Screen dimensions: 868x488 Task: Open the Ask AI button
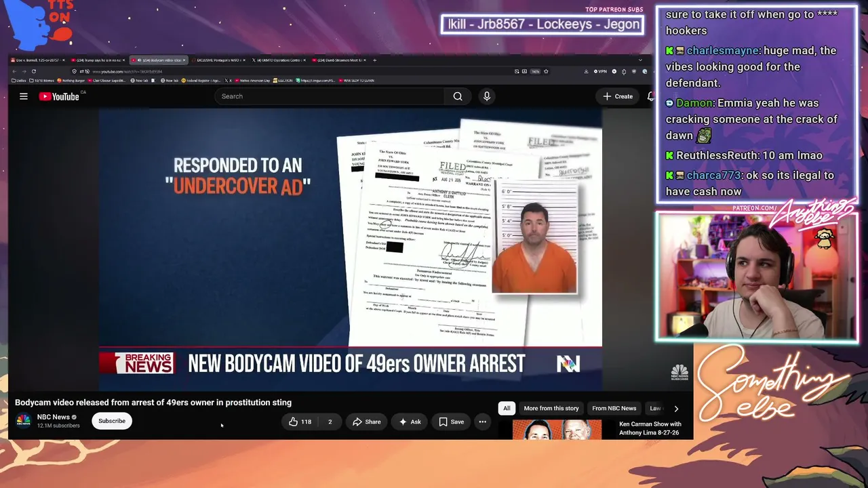(x=410, y=422)
